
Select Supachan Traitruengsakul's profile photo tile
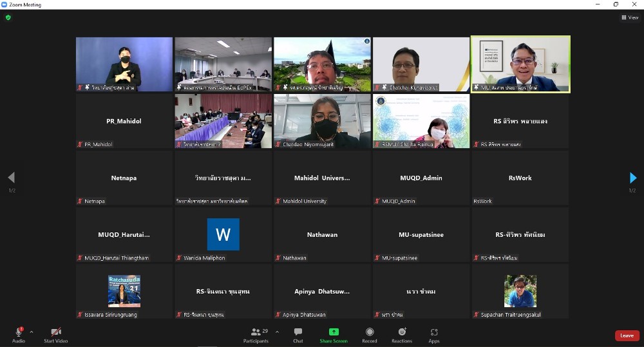[x=520, y=291]
